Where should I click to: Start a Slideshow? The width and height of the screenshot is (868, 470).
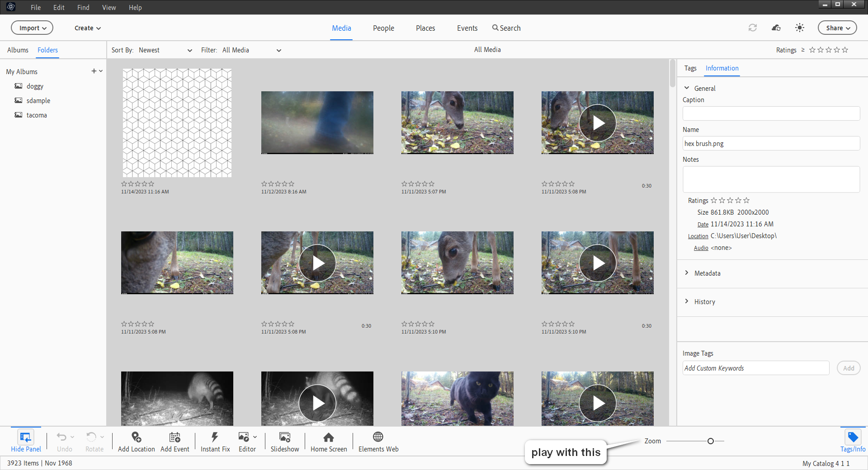pos(285,441)
